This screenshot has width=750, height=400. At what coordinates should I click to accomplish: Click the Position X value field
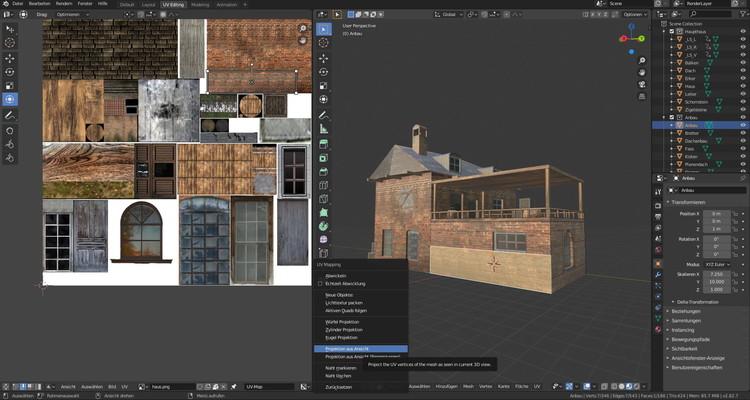click(x=716, y=213)
